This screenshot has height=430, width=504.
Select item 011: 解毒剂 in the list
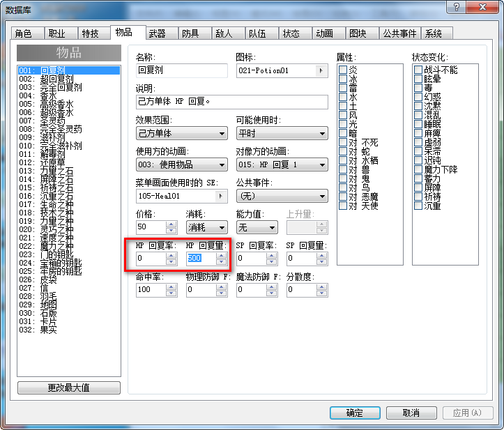pyautogui.click(x=69, y=154)
